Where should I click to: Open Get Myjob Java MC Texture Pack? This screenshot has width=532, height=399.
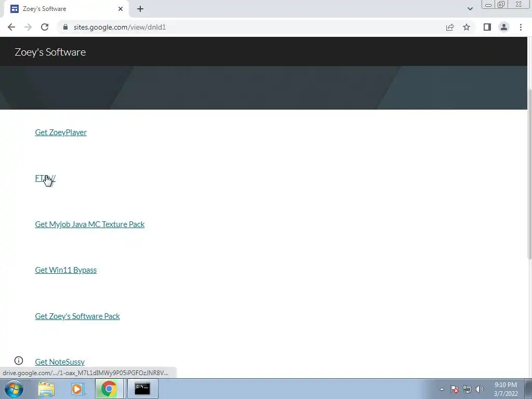(x=89, y=224)
